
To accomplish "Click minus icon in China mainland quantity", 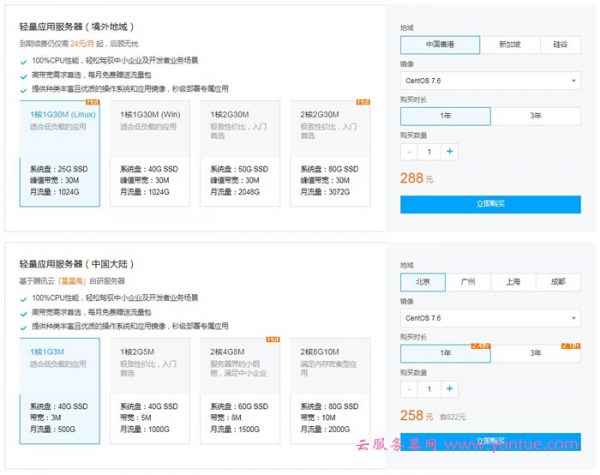I will [x=409, y=388].
